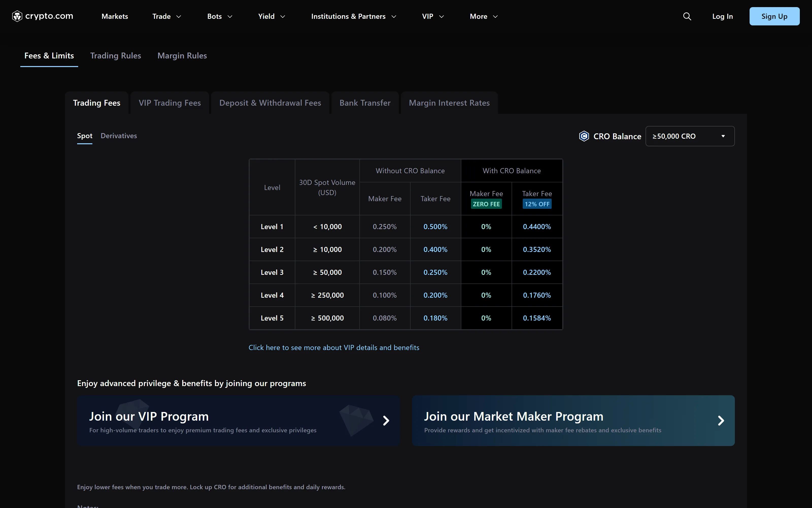Click the 0.080% maker fee cell
812x508 pixels.
(x=385, y=318)
